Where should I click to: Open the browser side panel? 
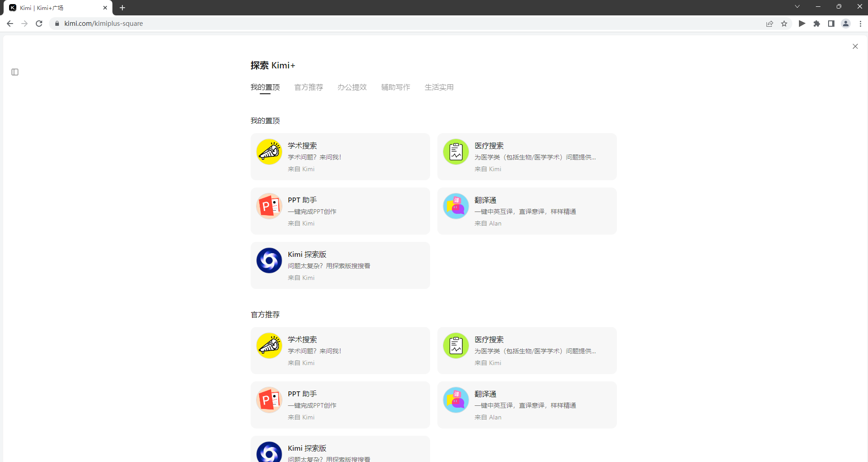tap(831, 24)
